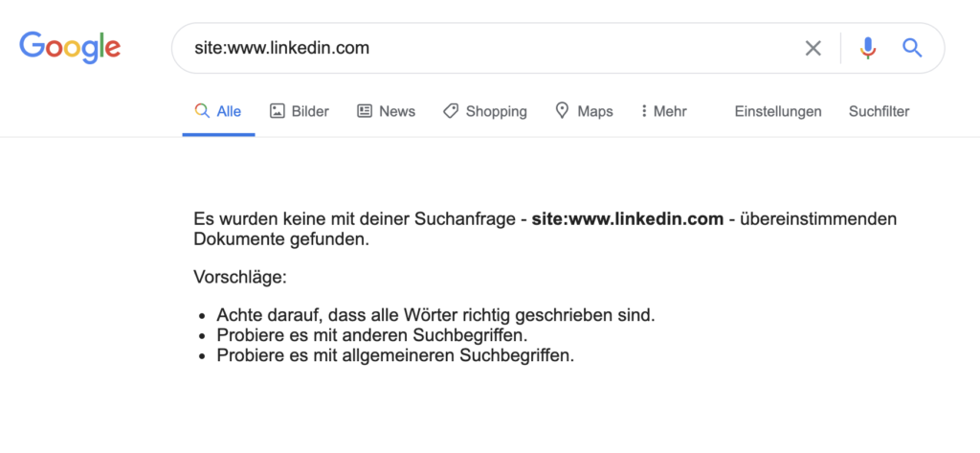The height and width of the screenshot is (453, 980).
Task: Open the Shopping tab
Action: pos(496,111)
